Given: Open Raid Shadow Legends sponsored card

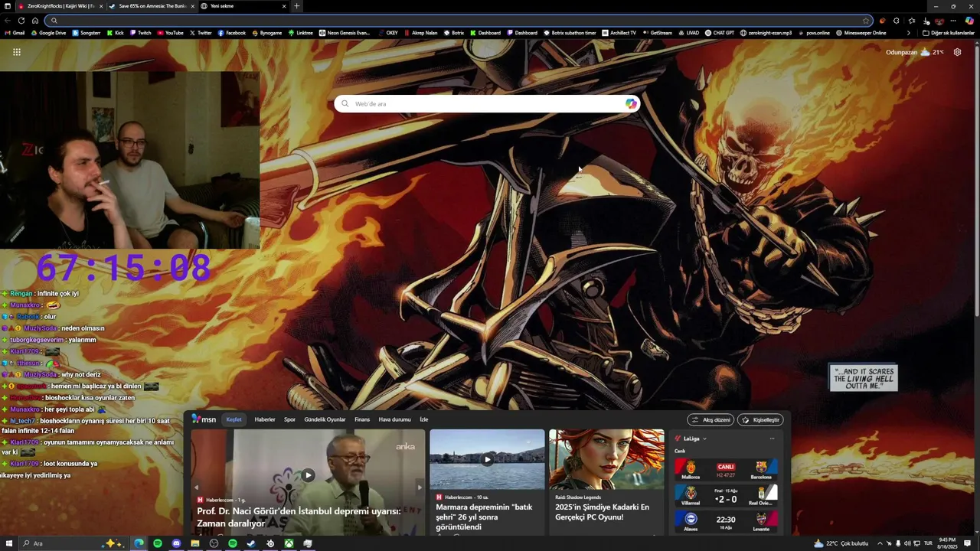Looking at the screenshot, I should point(606,481).
